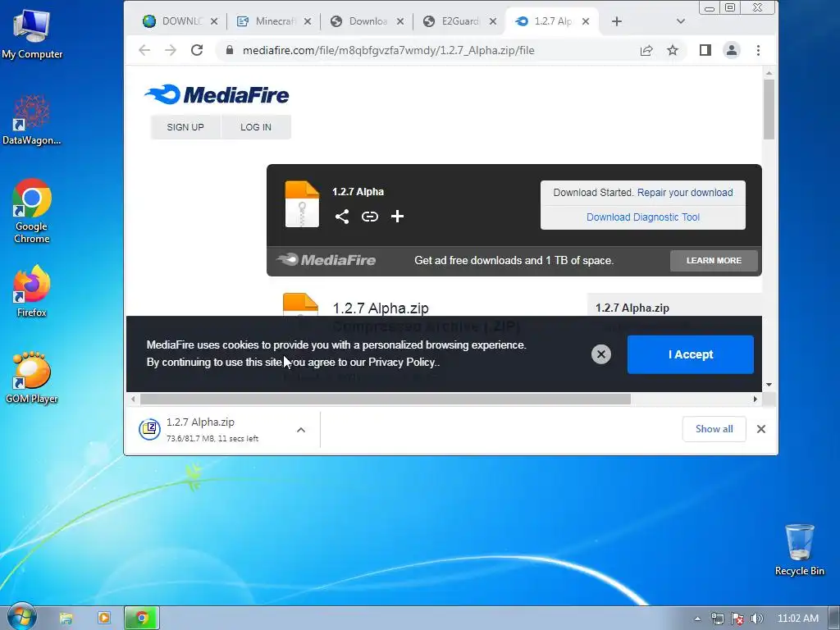Image resolution: width=840 pixels, height=630 pixels.
Task: Click the vertical scrollbar thumb
Action: coord(769,110)
